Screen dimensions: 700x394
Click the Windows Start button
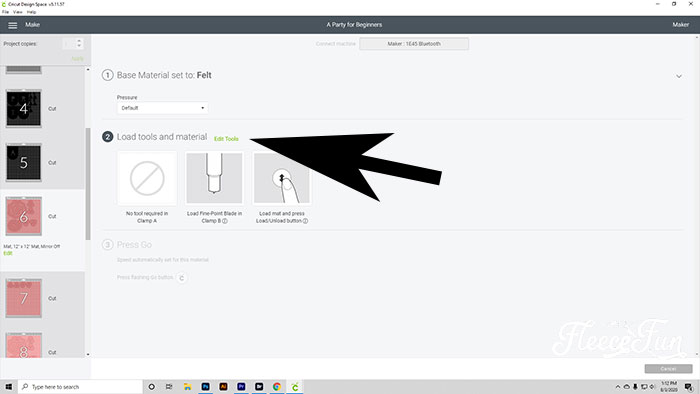pos(8,387)
